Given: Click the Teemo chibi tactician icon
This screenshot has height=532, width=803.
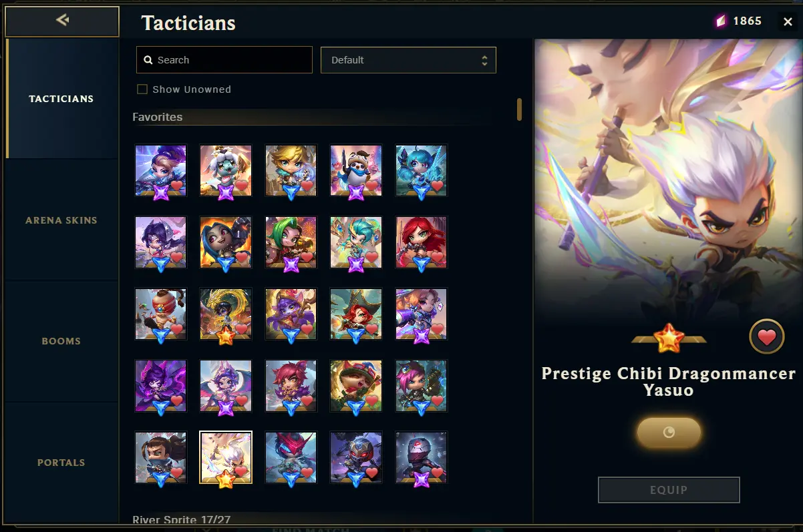Looking at the screenshot, I should [356, 386].
